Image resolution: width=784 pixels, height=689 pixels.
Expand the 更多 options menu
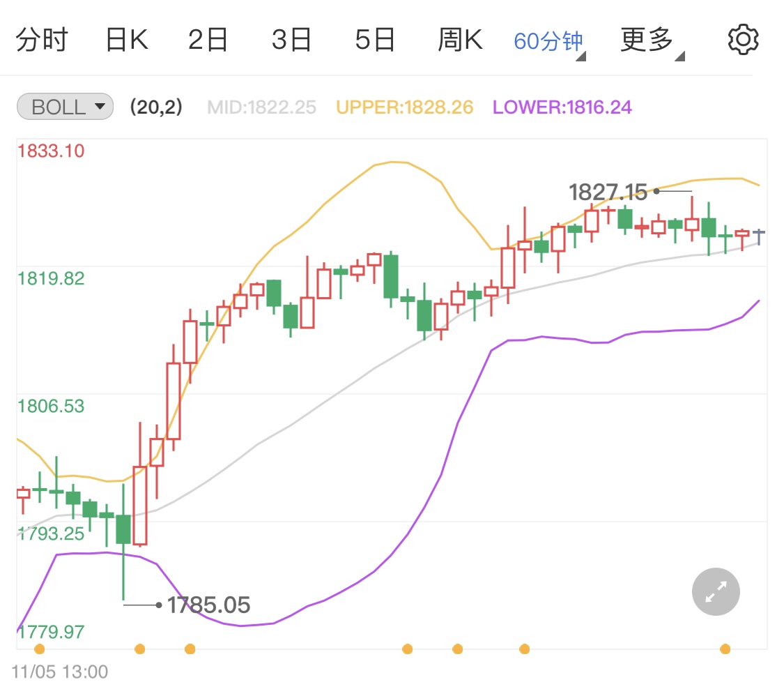click(x=647, y=39)
